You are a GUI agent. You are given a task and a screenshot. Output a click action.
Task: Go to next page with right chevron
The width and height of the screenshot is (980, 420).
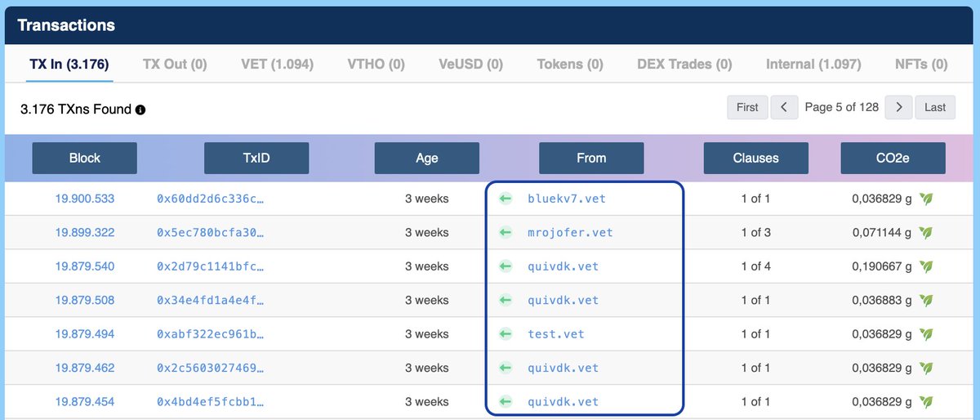pos(899,107)
